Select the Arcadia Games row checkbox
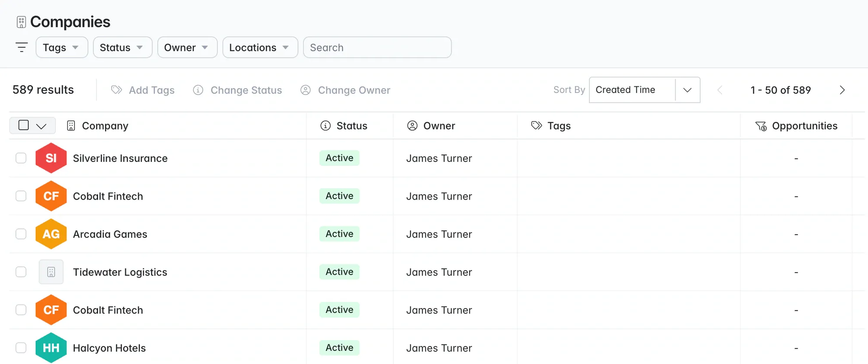This screenshot has width=868, height=364. (21, 234)
